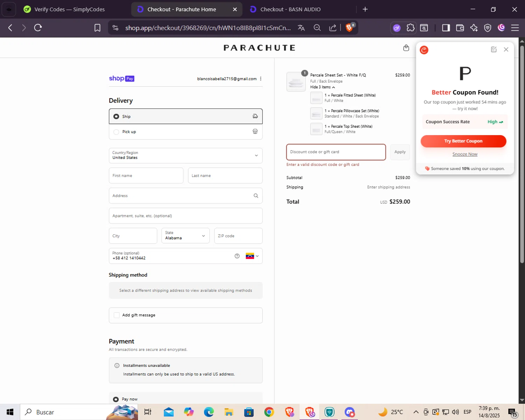Open the Brave VPN shield icon
525x420 pixels.
[x=488, y=28]
